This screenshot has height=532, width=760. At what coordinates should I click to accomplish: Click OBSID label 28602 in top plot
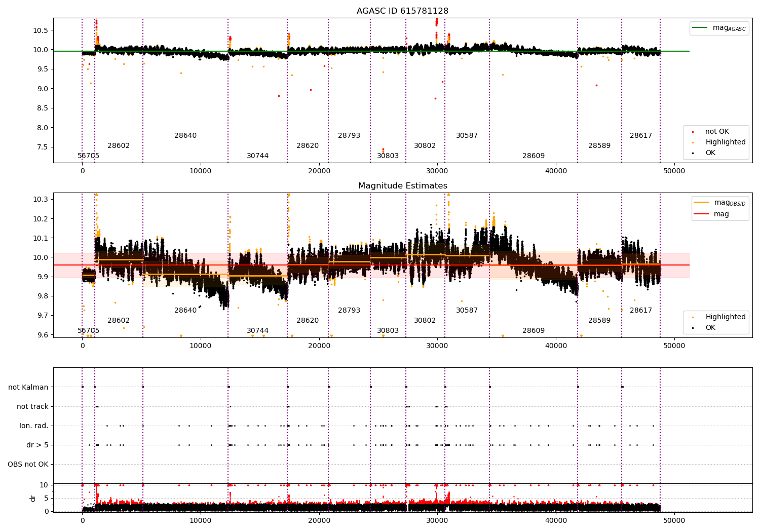pyautogui.click(x=119, y=146)
